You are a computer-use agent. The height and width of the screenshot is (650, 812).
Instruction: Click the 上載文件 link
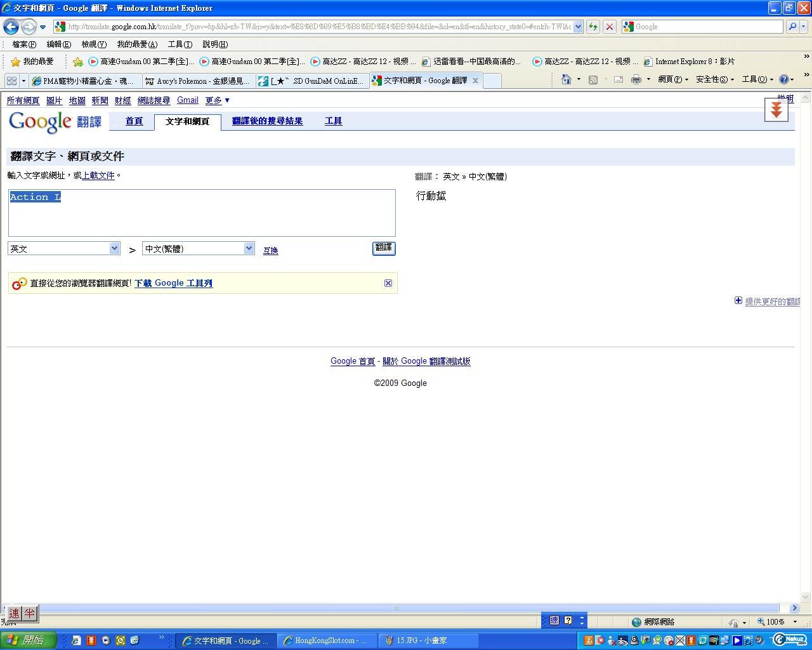(98, 175)
